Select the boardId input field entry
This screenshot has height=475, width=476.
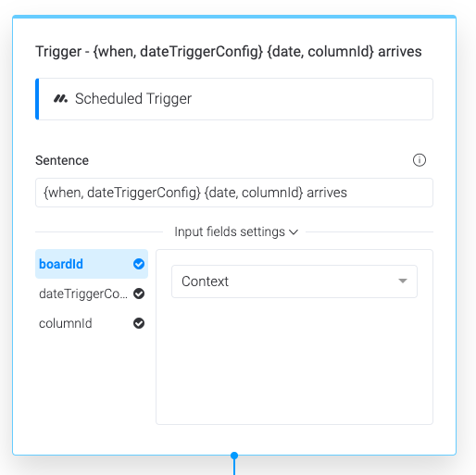pyautogui.click(x=92, y=264)
